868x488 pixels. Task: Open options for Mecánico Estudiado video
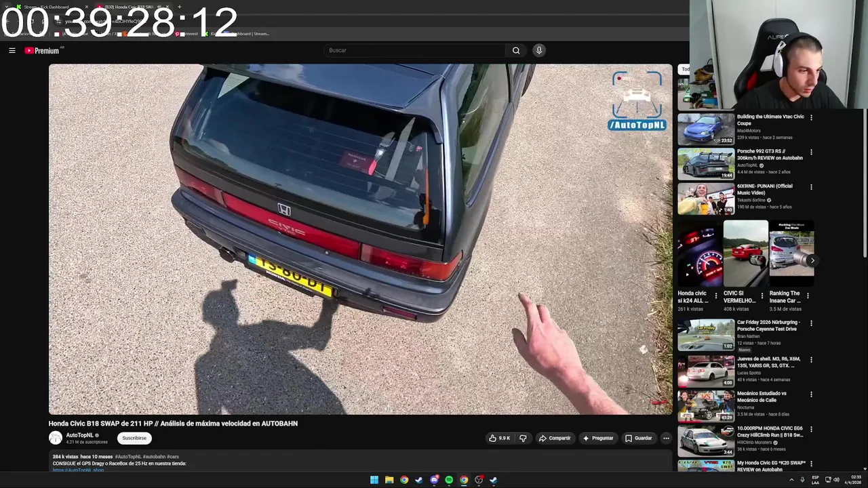pos(811,394)
